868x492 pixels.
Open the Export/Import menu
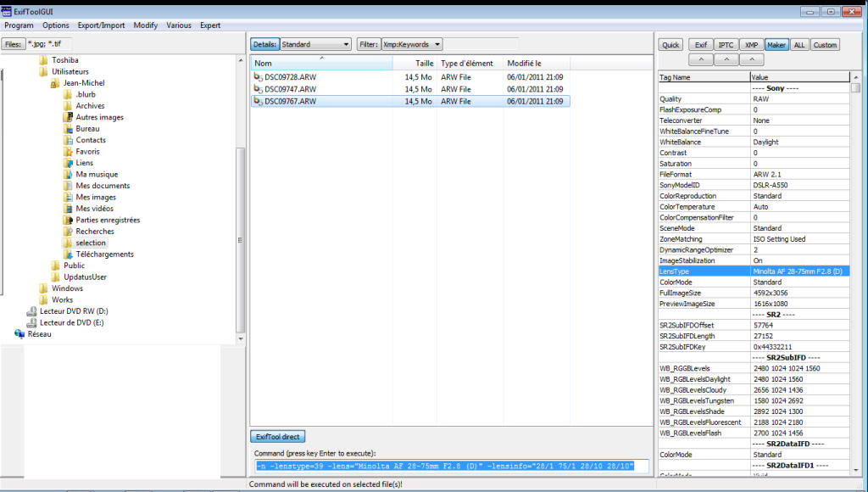point(102,25)
